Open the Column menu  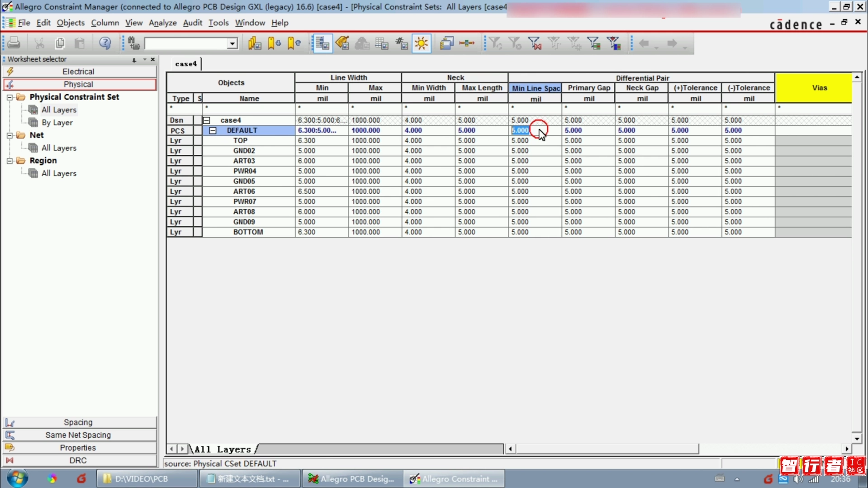105,23
